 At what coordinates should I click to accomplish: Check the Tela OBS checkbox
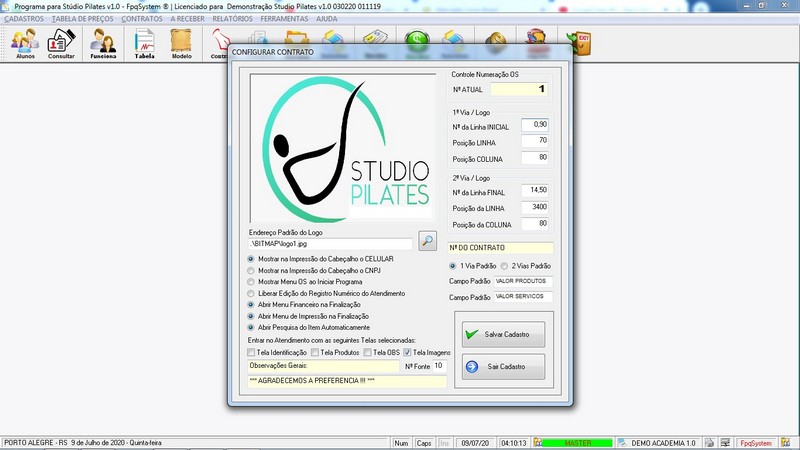[367, 353]
